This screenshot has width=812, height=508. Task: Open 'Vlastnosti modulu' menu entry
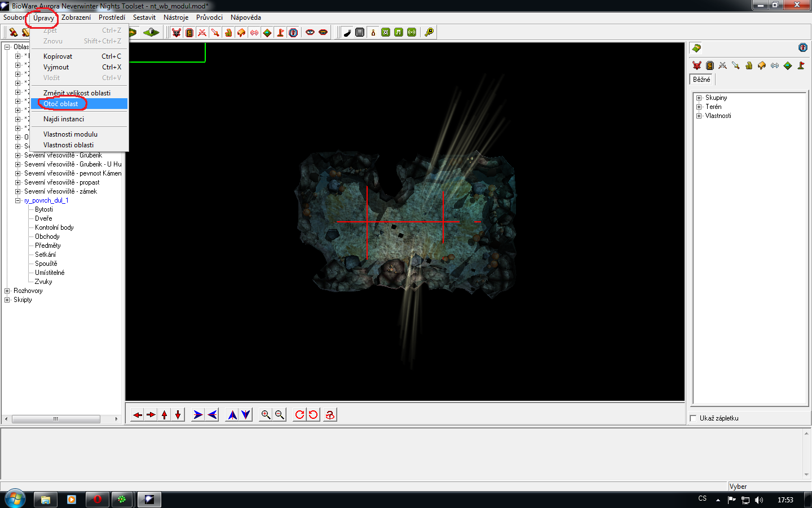point(70,134)
